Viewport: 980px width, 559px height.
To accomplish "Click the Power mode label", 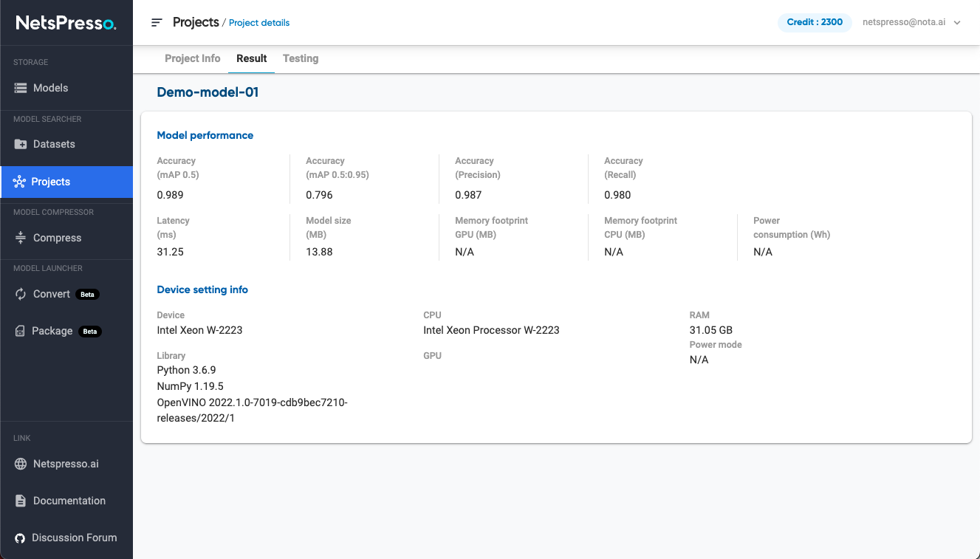I will click(716, 345).
